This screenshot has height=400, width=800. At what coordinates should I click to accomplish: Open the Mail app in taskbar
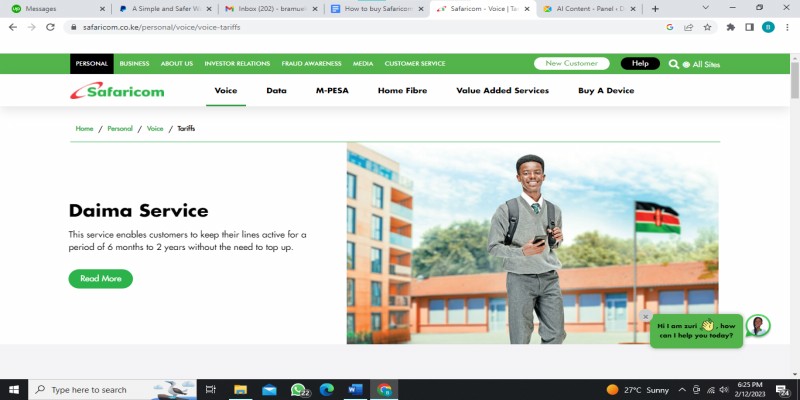pos(269,390)
